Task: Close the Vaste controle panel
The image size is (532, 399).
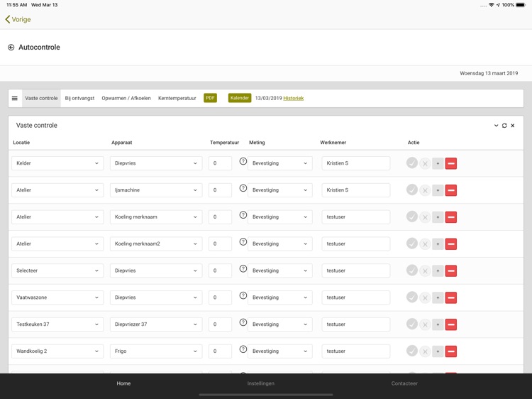Action: coord(513,125)
